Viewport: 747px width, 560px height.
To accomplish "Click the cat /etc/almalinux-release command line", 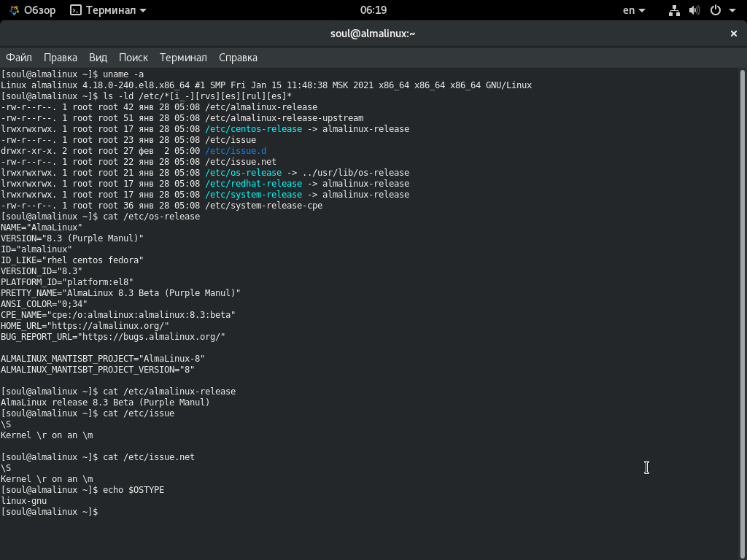I will pos(118,392).
